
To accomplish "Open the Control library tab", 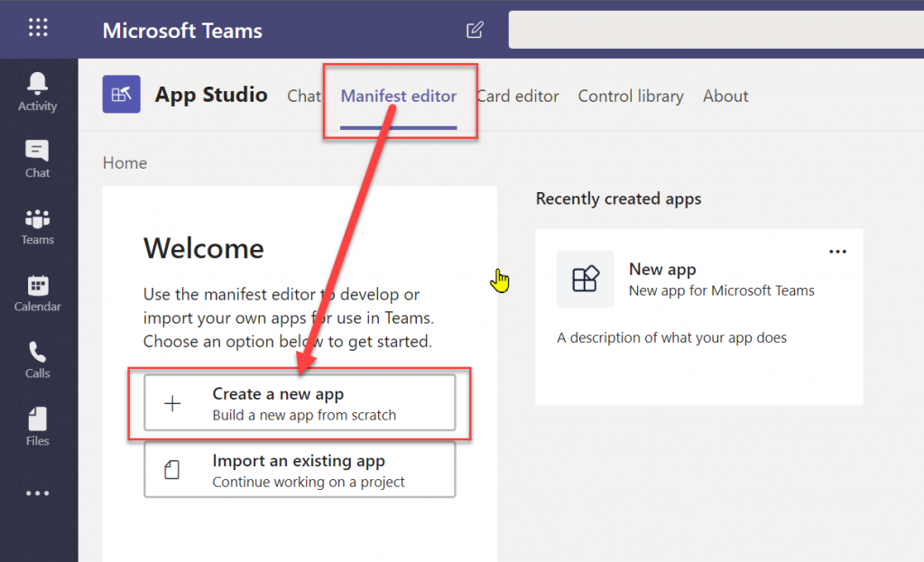I will pos(631,96).
